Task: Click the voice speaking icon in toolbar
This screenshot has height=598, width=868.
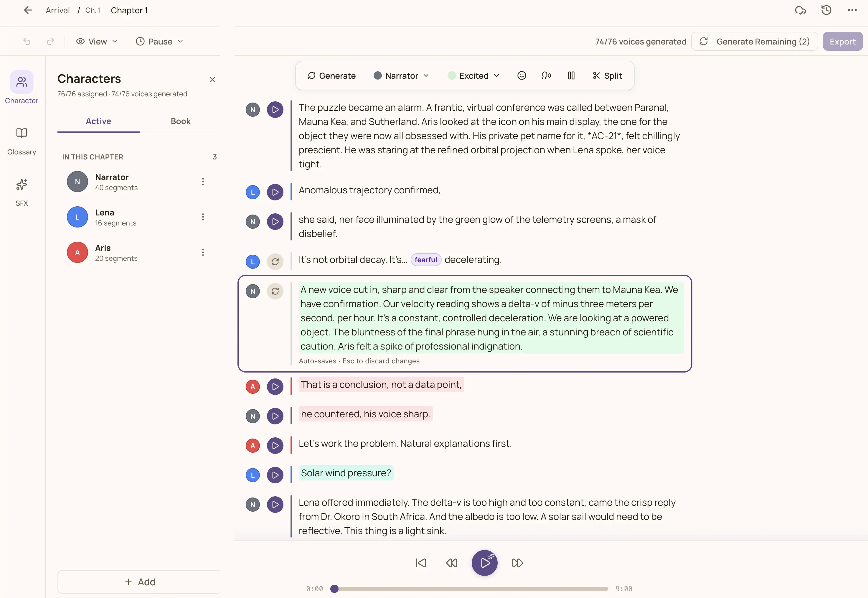Action: point(546,76)
